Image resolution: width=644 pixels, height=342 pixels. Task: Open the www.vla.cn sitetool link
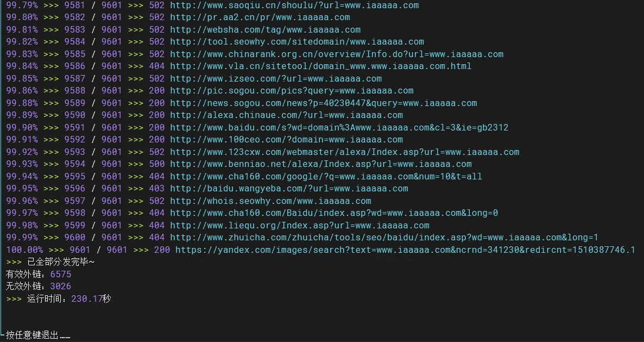tap(321, 66)
